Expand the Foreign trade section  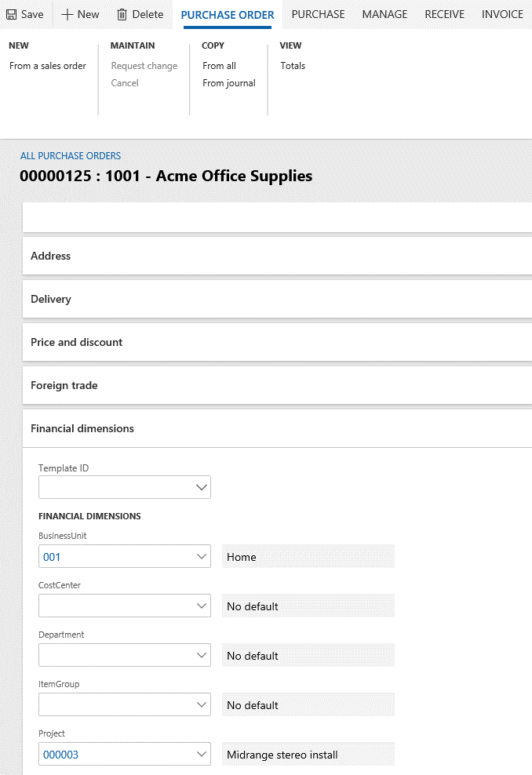click(277, 385)
